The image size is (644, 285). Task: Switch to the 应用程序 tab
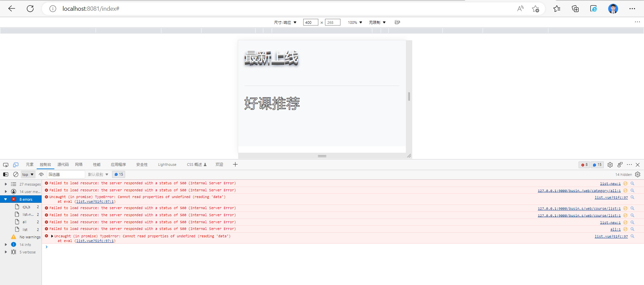(118, 164)
